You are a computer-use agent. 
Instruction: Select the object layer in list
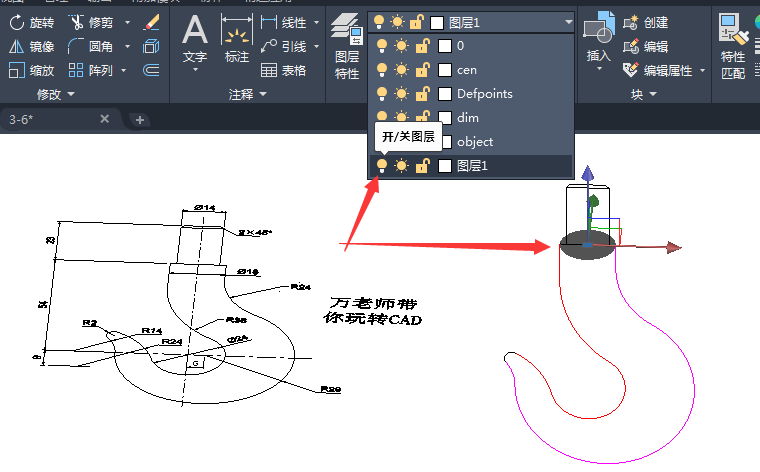click(x=471, y=142)
